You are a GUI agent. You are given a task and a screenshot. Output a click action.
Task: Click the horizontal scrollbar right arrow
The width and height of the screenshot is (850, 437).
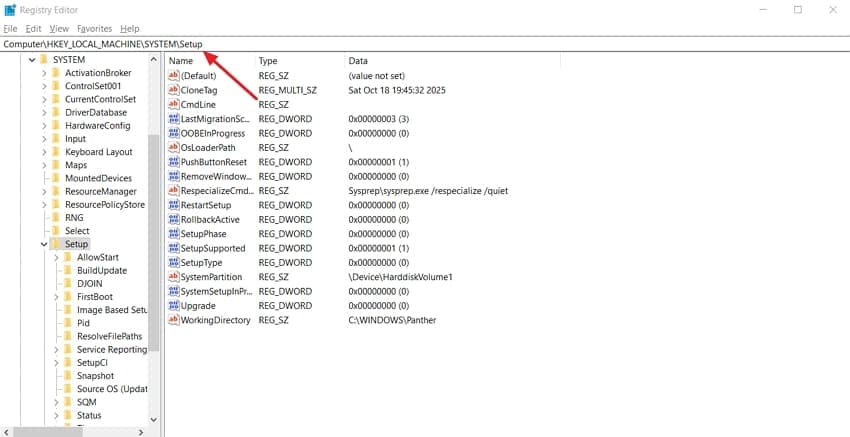tap(140, 432)
